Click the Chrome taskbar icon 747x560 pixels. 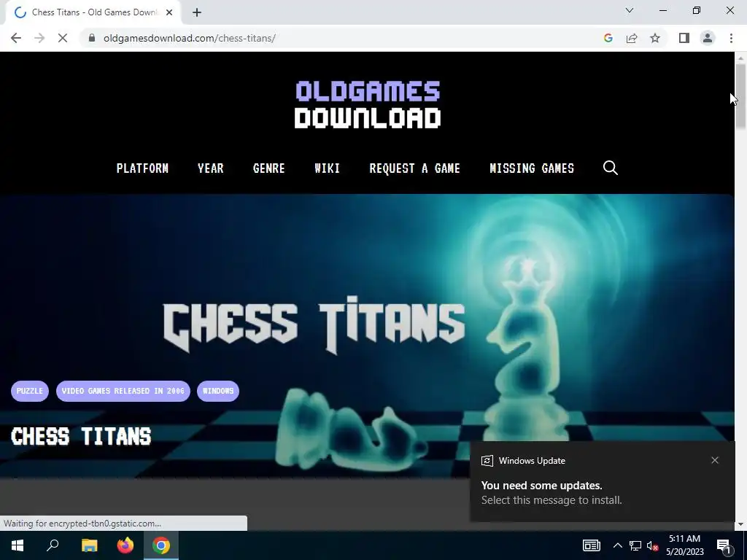[x=161, y=545]
